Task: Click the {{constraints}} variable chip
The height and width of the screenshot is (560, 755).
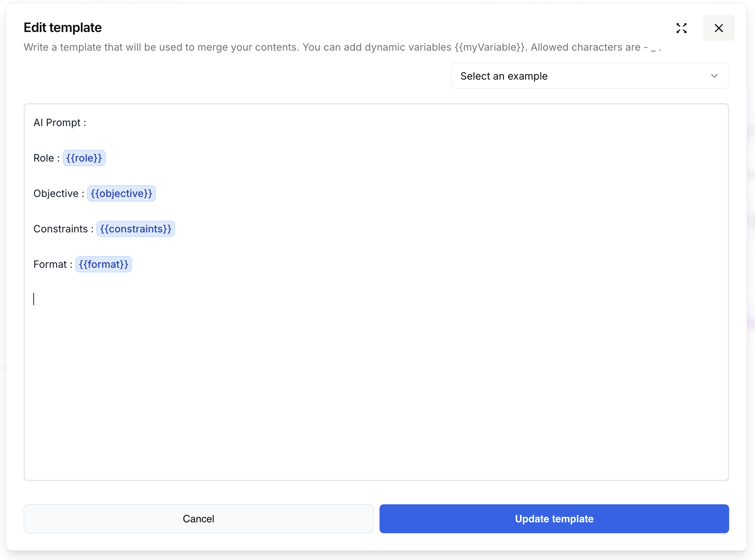Action: coord(136,229)
